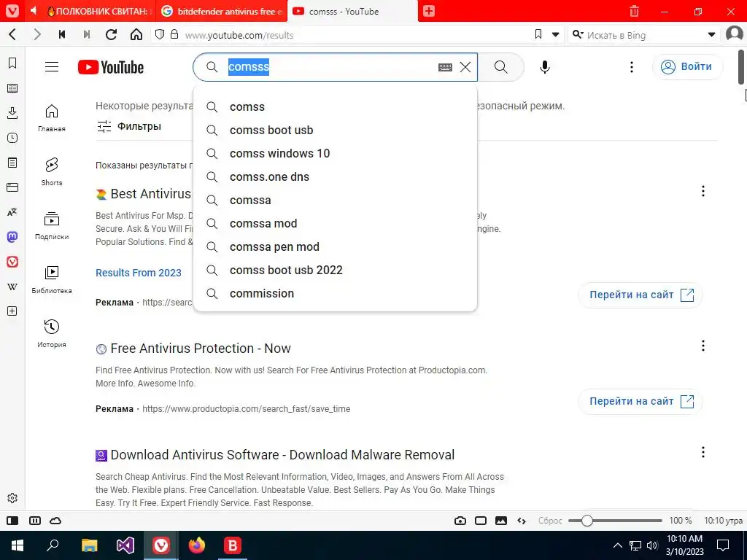Submit search with magnifier button
Viewport: 747px width, 560px height.
(500, 67)
